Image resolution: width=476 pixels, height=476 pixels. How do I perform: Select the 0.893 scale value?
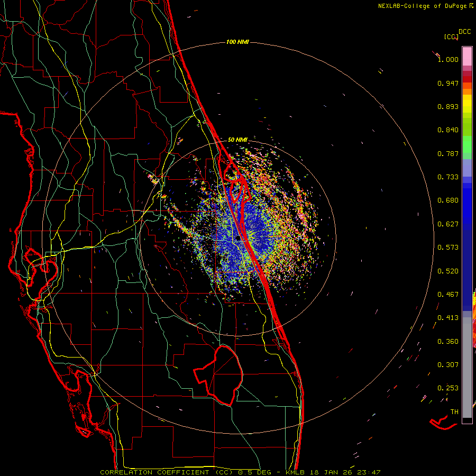448,106
